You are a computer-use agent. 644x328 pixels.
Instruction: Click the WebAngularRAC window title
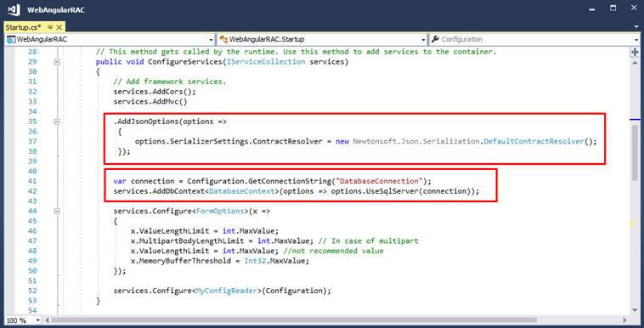coord(56,10)
